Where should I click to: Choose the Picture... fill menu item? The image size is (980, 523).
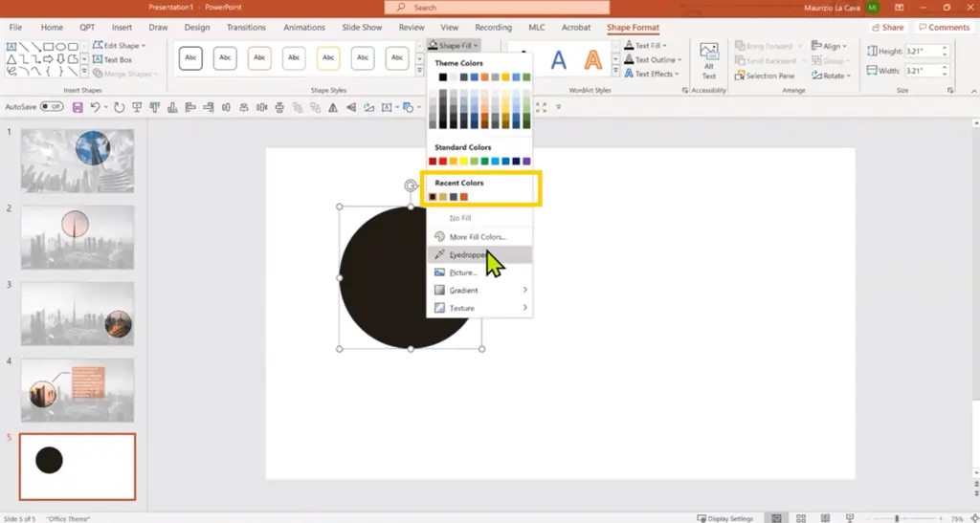tap(479, 272)
